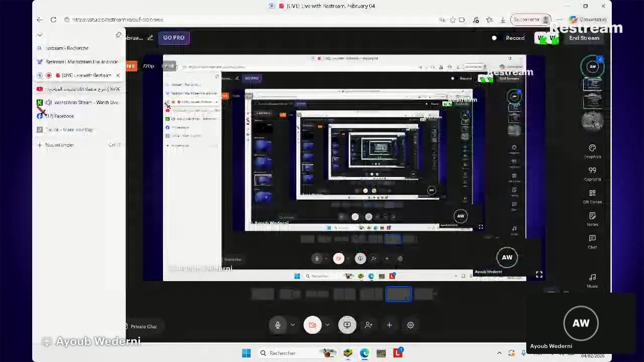Image resolution: width=644 pixels, height=362 pixels.
Task: Close the '[LIVE] Live with Restream' tab
Action: point(118,75)
